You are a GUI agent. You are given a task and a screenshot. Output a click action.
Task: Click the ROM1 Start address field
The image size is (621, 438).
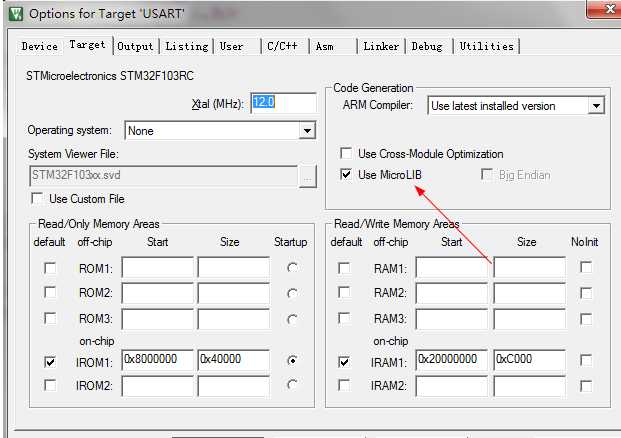pyautogui.click(x=157, y=267)
